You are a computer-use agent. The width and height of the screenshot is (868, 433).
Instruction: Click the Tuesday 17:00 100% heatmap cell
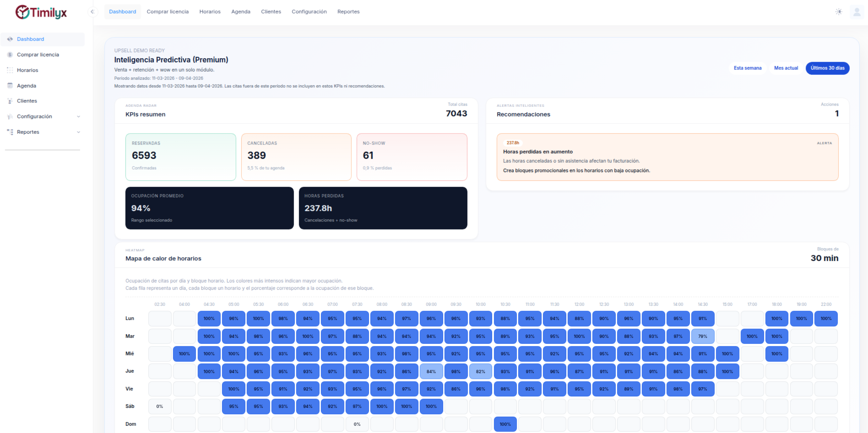[x=752, y=336]
